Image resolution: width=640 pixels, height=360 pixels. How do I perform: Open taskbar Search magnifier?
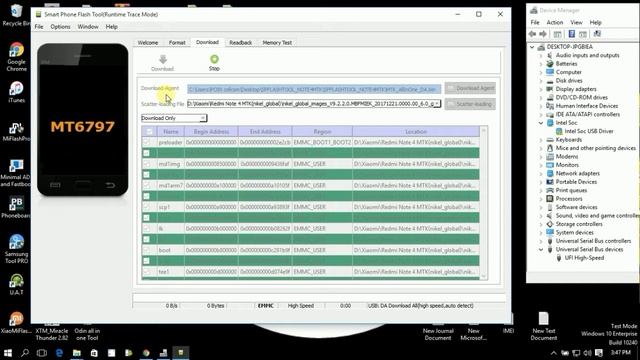click(25, 353)
